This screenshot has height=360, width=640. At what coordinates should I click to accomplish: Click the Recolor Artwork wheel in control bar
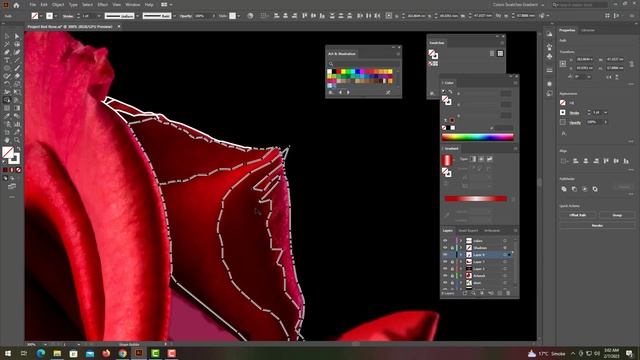point(250,16)
